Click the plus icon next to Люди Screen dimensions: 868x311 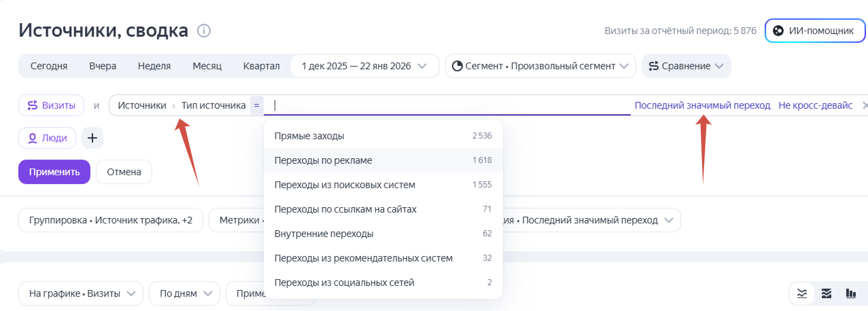92,138
